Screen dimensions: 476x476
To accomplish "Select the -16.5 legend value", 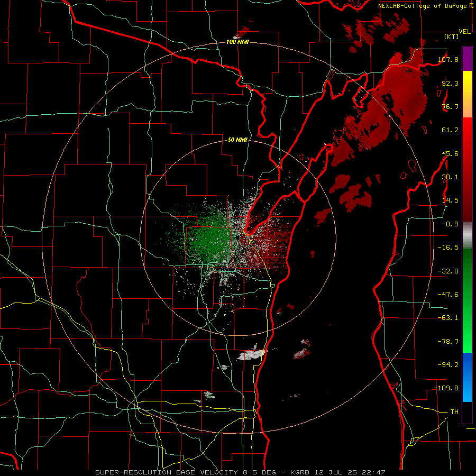I will point(448,248).
